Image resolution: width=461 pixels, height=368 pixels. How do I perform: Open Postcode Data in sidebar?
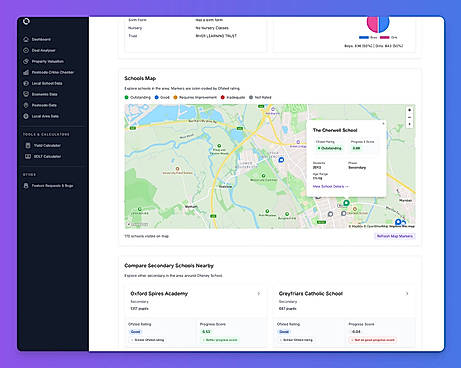coord(44,105)
